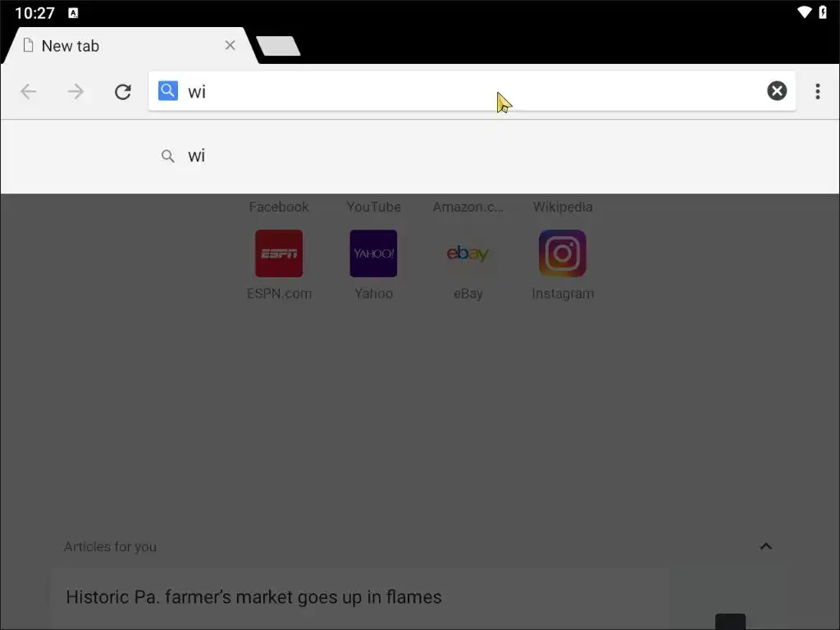This screenshot has height=630, width=840.
Task: Clear the address bar text with the X button
Action: pos(777,90)
